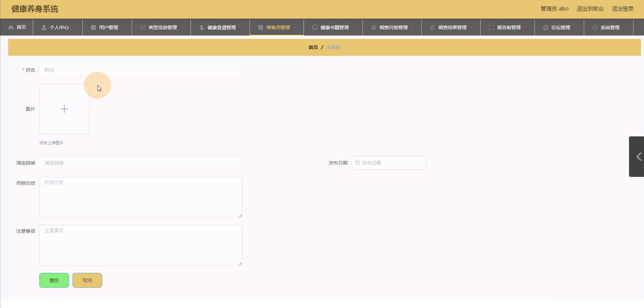Open the 发布日期 date picker field
This screenshot has width=644, height=308.
tap(389, 163)
